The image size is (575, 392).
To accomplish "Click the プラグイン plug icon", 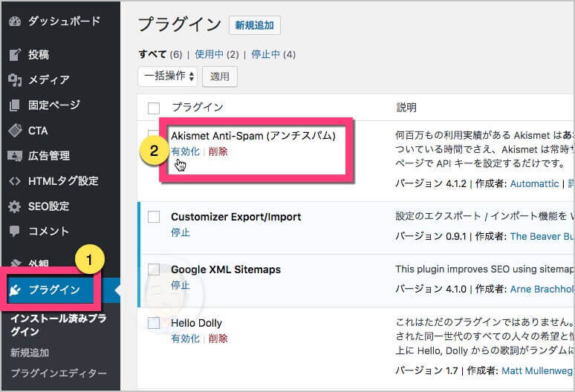I will 15,290.
